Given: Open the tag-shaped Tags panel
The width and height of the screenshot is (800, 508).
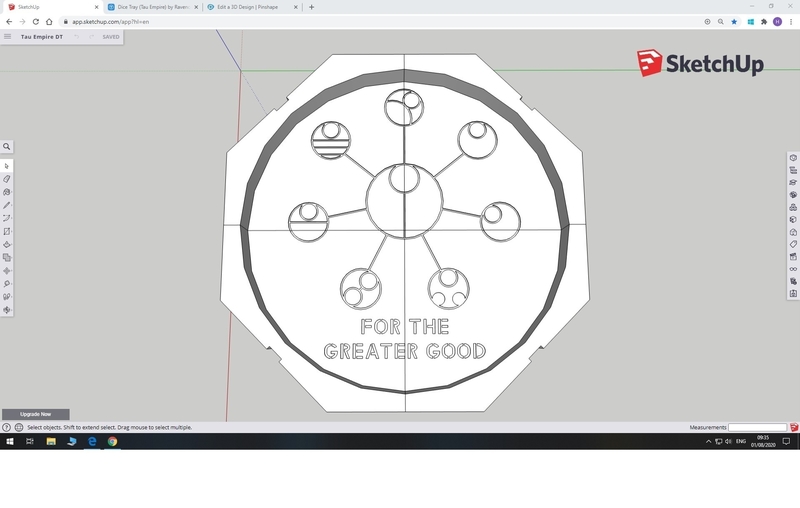Looking at the screenshot, I should point(793,244).
